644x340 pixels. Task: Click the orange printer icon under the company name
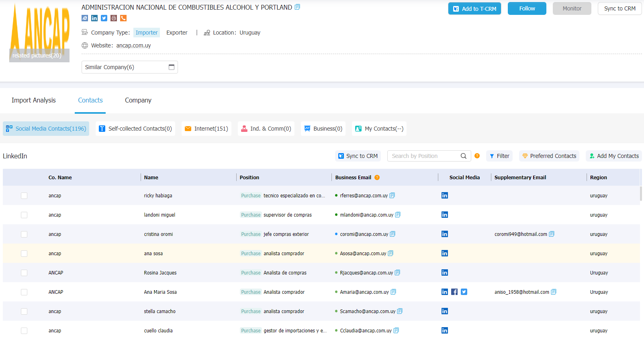(x=114, y=18)
